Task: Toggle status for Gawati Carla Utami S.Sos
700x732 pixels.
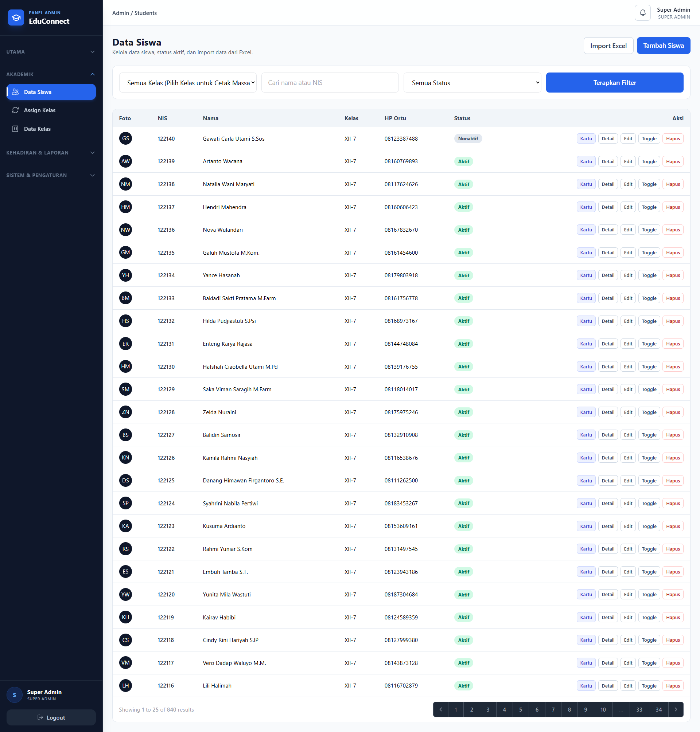Action: pos(649,139)
